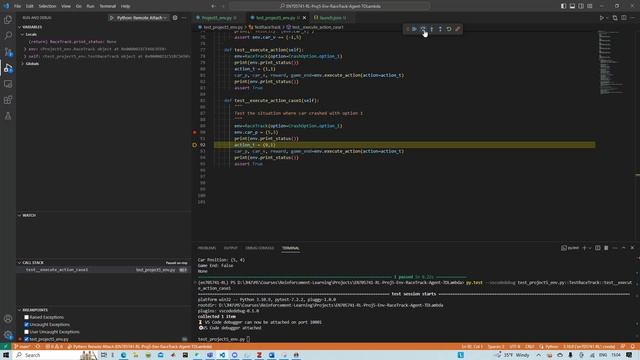Click TestRaceTrack in the breadcrumb

267,27
